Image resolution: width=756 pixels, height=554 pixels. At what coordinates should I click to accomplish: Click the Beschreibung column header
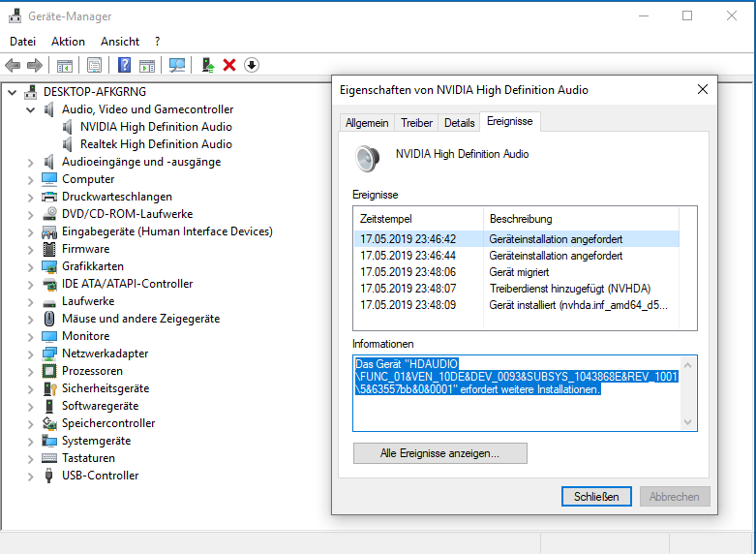(581, 219)
